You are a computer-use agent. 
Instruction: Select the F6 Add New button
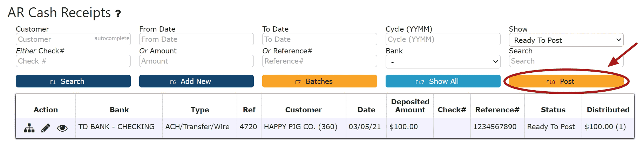click(196, 81)
